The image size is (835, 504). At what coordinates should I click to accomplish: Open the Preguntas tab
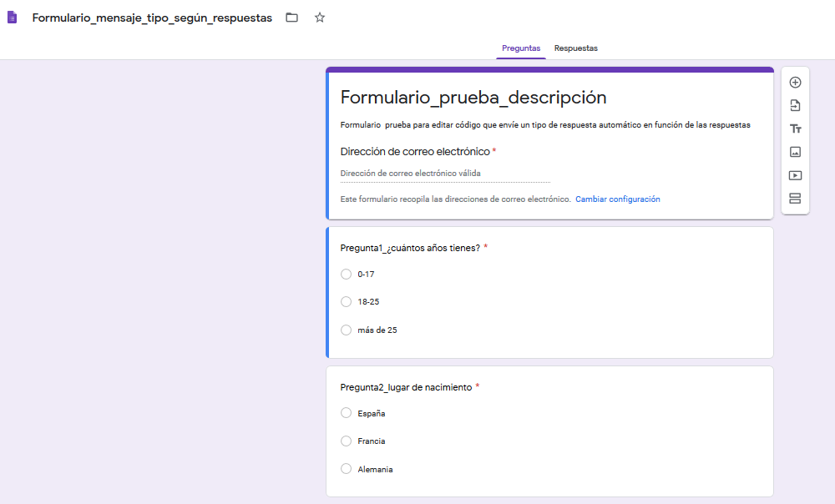(x=520, y=48)
